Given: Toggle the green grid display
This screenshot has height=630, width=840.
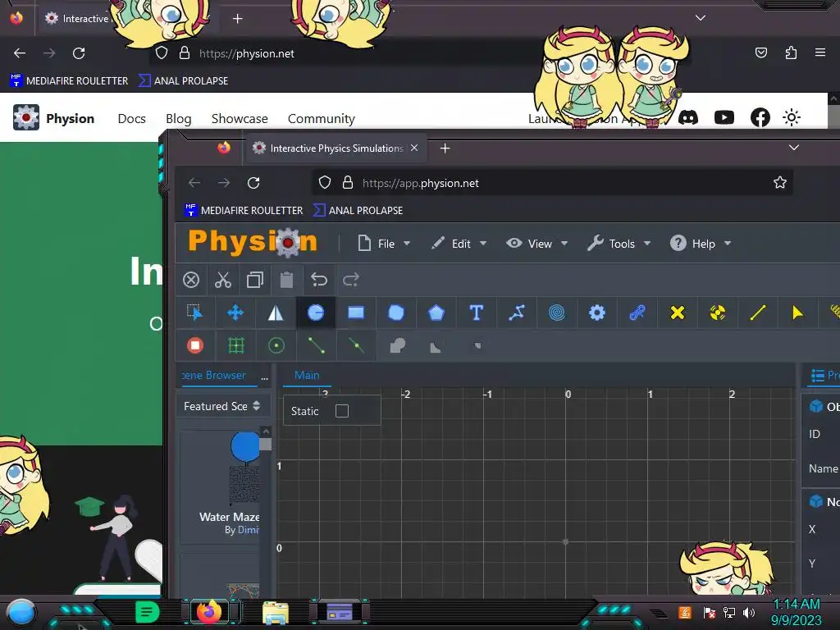Looking at the screenshot, I should (x=235, y=345).
